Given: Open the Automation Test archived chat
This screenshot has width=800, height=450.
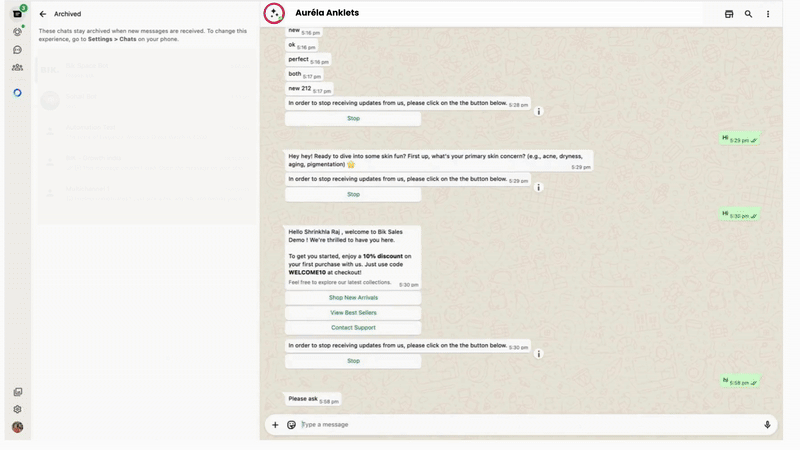Looking at the screenshot, I should [x=146, y=132].
